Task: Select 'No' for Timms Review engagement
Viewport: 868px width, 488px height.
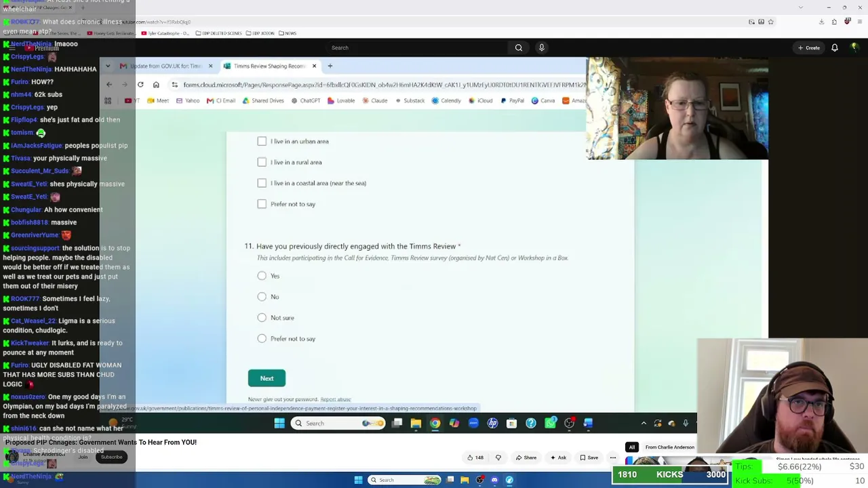Action: coord(262,297)
